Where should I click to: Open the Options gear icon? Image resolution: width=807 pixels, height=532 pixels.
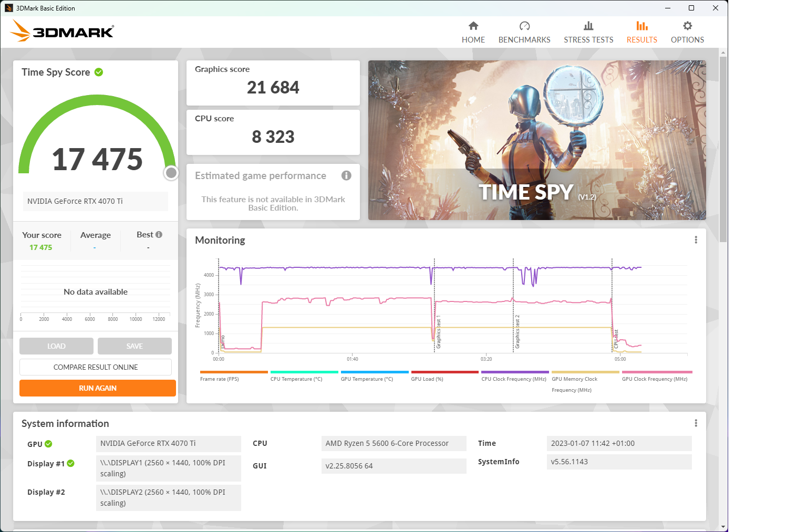coord(687,26)
